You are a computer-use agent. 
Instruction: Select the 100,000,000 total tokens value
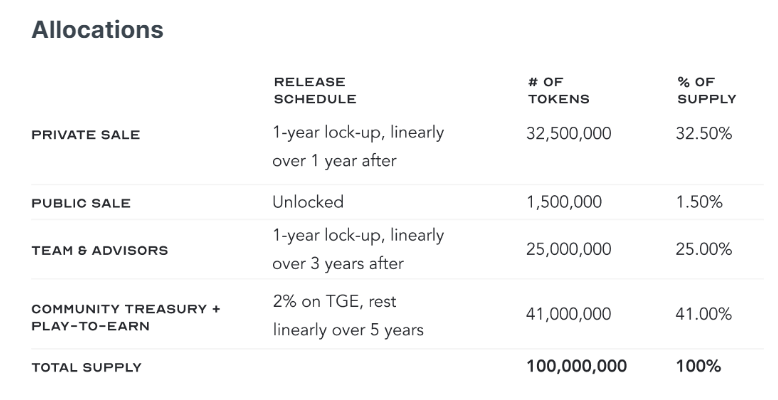point(577,366)
